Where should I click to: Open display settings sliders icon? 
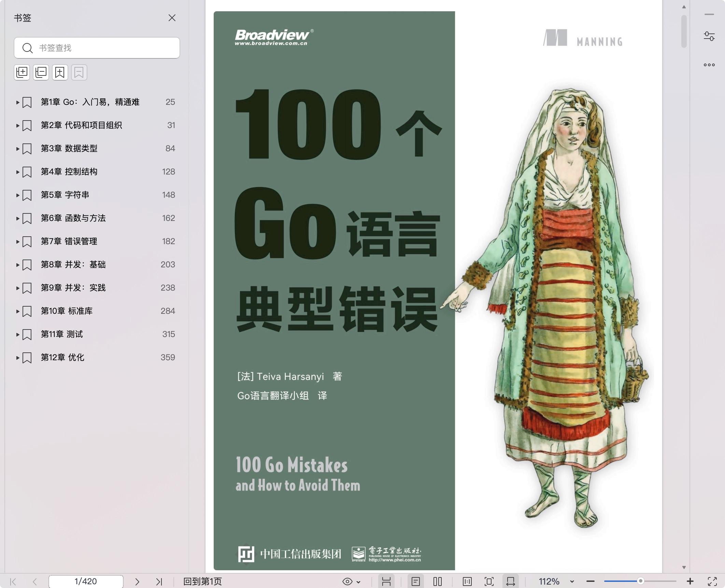click(x=709, y=36)
